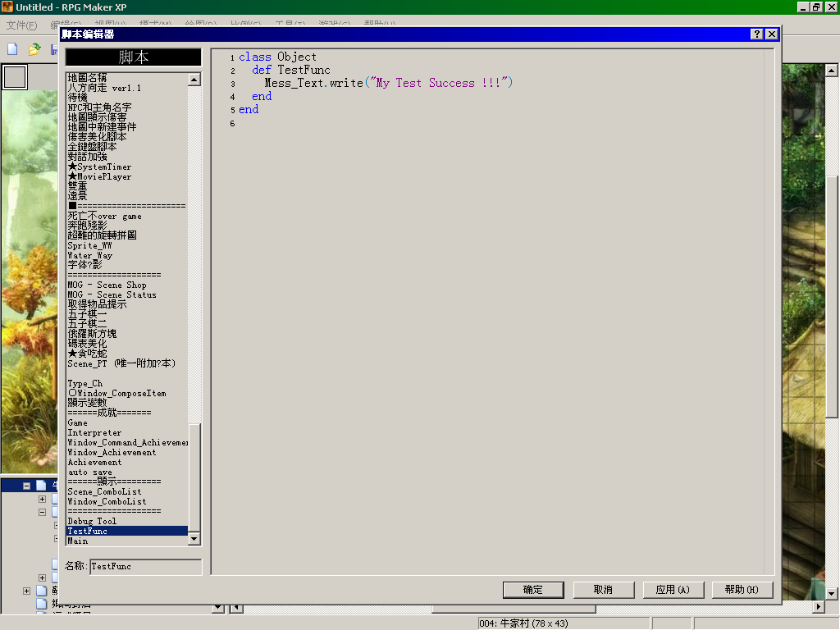Expand the outermost plus node in map tree
840x630 pixels.
click(26, 591)
